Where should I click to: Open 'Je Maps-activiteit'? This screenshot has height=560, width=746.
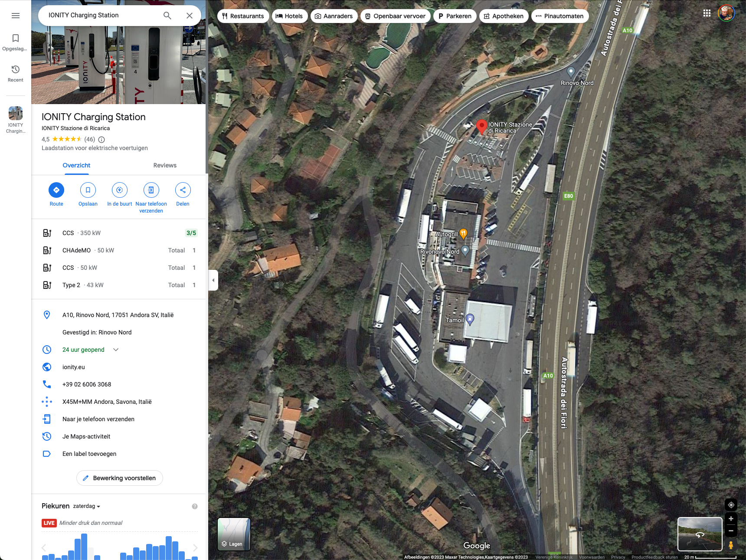tap(119, 436)
